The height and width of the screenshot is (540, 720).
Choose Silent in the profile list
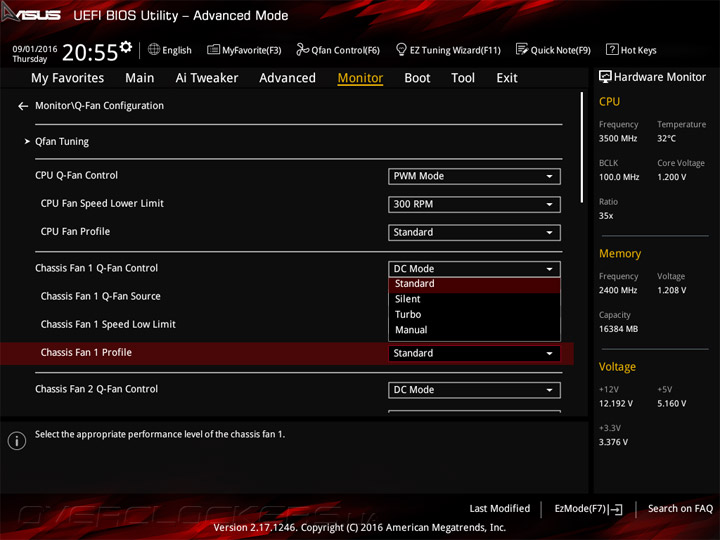click(x=474, y=299)
